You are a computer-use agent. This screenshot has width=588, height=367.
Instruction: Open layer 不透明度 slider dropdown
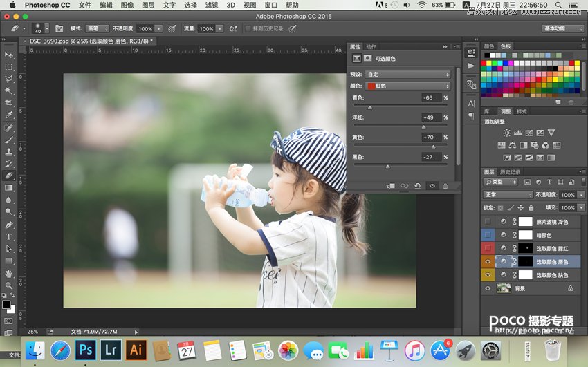(582, 195)
